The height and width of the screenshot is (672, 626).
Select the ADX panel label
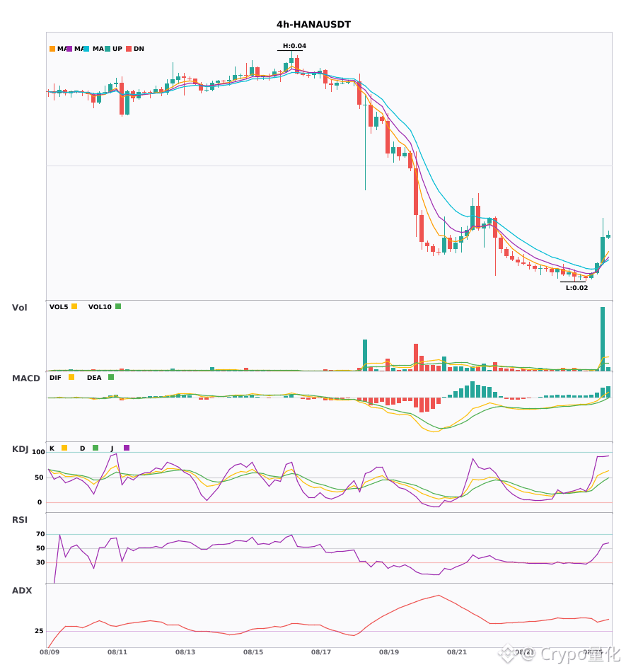pos(22,591)
